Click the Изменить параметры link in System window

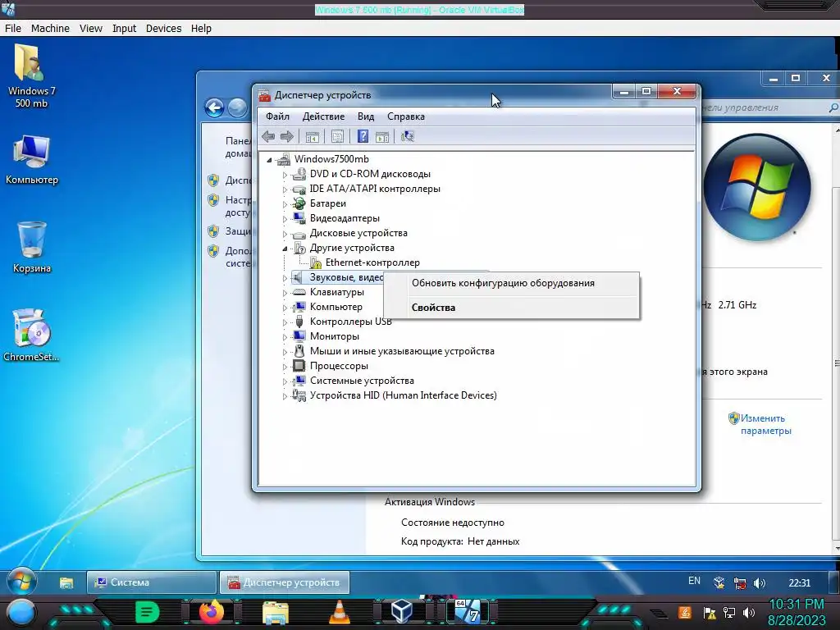765,424
